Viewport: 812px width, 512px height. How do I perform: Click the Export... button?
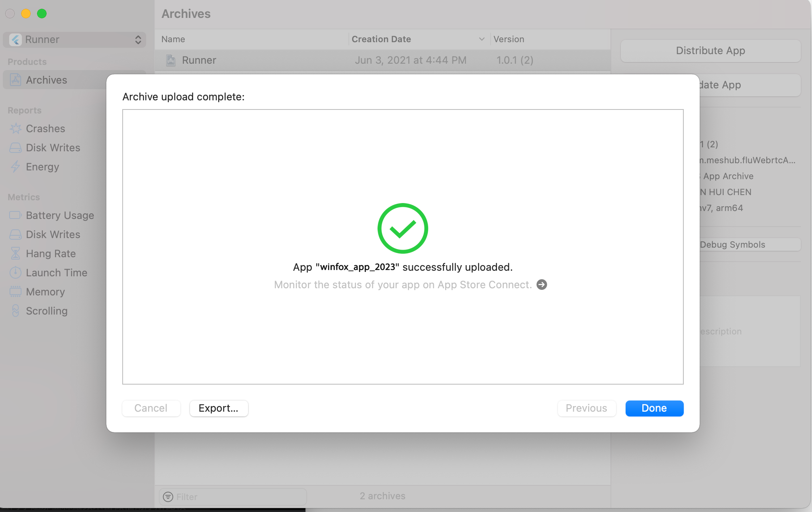coord(219,408)
